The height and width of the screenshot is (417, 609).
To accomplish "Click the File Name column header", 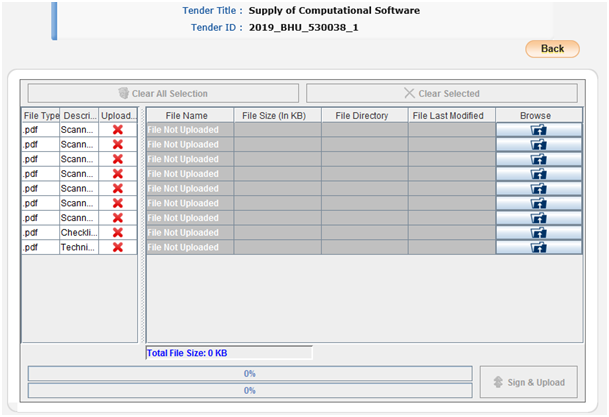I will coord(190,116).
